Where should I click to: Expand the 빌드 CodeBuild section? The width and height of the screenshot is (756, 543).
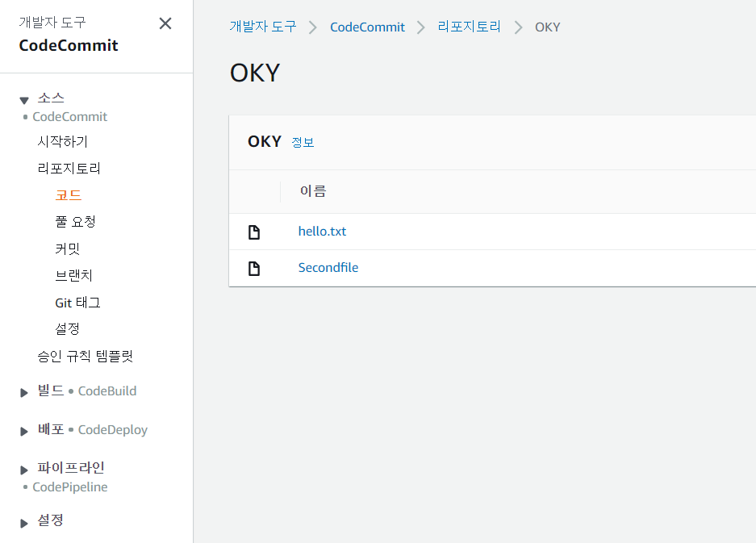[x=23, y=393]
